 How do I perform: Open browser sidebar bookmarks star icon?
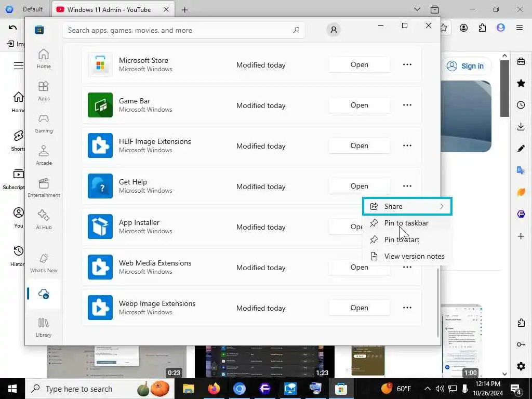[521, 83]
